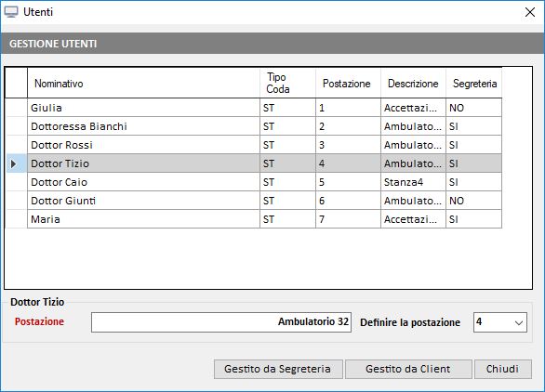
Task: Sort by the Nominativo column header
Action: tap(143, 84)
